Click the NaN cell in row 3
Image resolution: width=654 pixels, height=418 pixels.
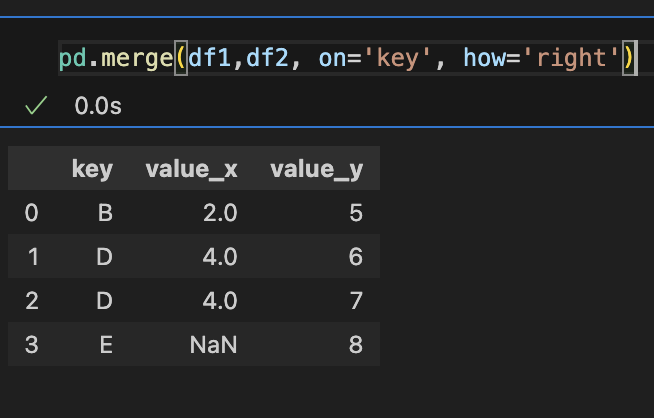coord(214,345)
